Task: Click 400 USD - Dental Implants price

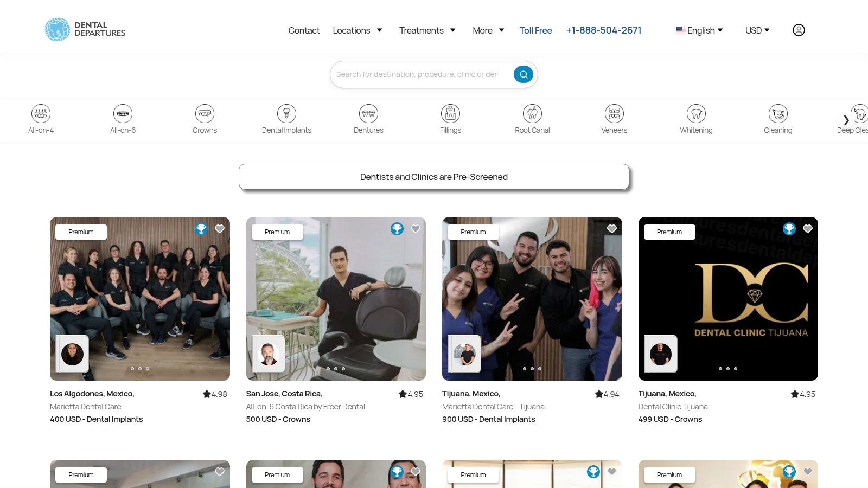Action: pyautogui.click(x=97, y=419)
